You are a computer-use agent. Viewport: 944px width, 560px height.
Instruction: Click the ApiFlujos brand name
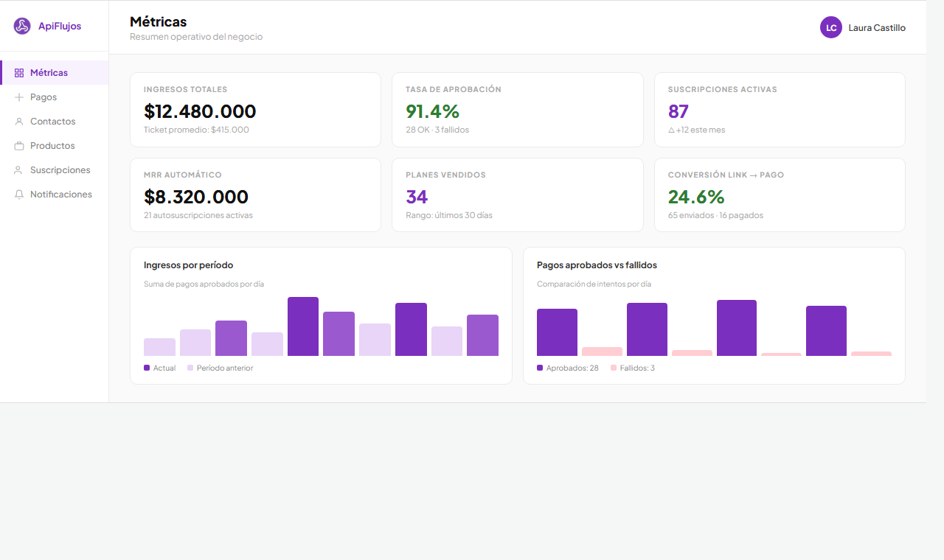(60, 27)
